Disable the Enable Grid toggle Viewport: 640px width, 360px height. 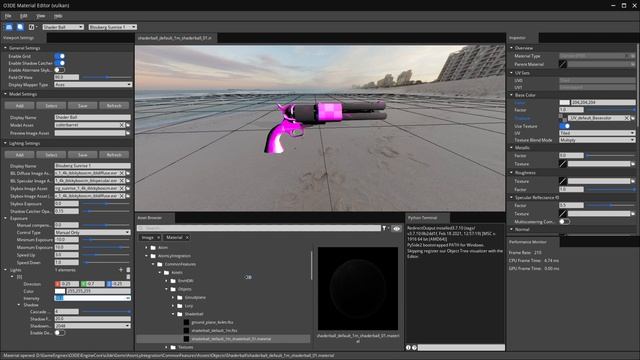pos(60,56)
